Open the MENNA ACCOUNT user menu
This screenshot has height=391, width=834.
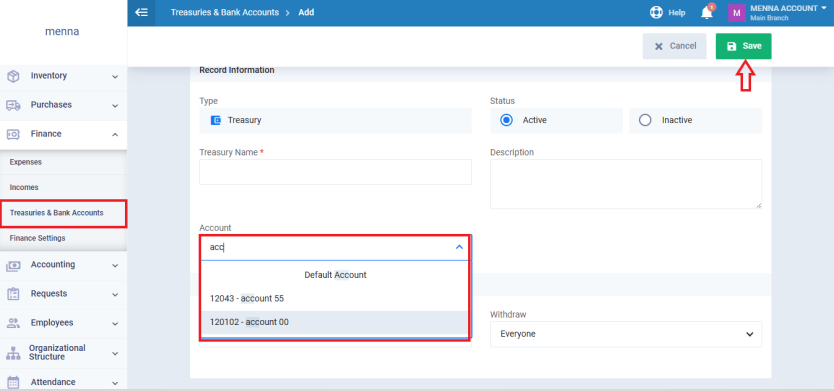click(x=788, y=9)
